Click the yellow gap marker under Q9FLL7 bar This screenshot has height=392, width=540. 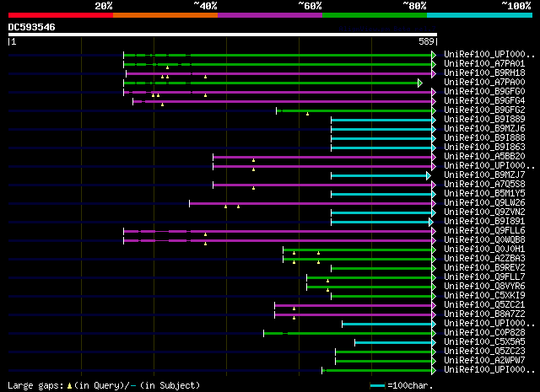pyautogui.click(x=327, y=281)
